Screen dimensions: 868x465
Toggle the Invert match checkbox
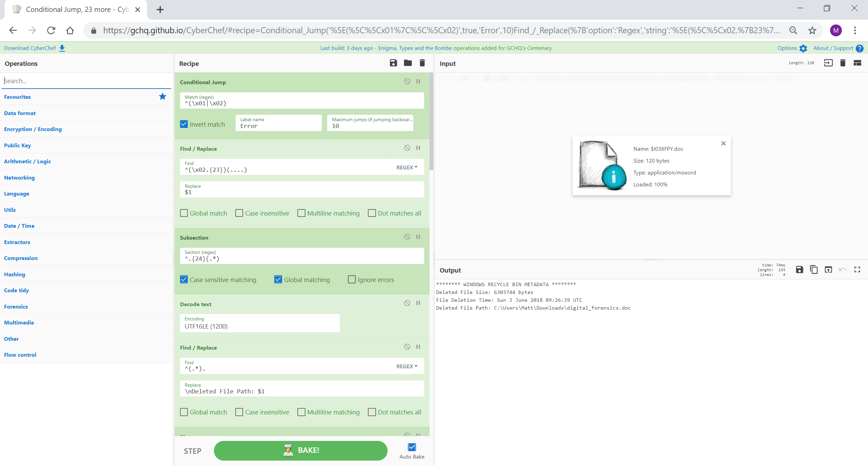tap(184, 124)
